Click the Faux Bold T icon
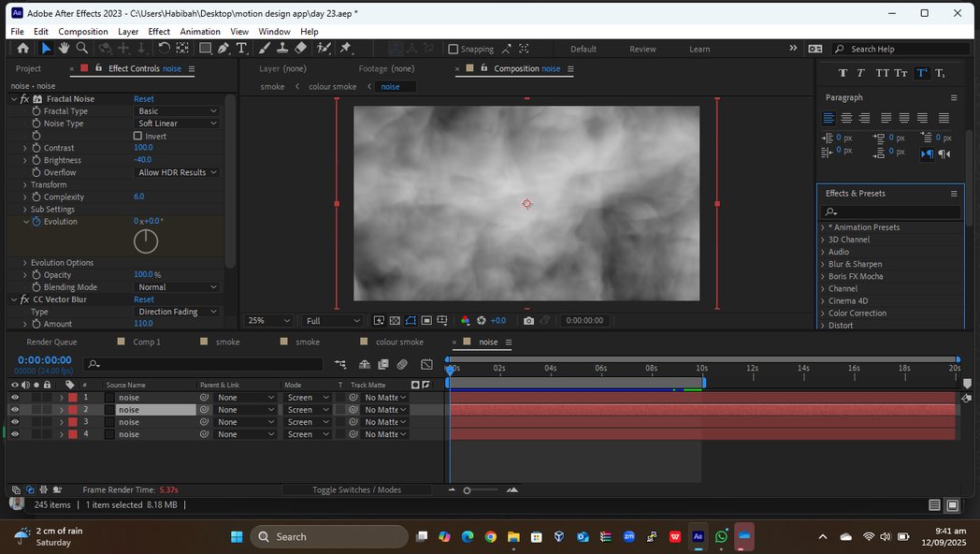Screen dimensions: 980x554 843,73
